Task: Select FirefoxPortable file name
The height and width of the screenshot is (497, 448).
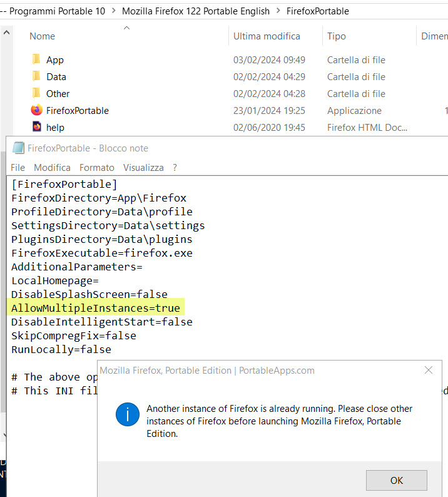Action: 78,111
